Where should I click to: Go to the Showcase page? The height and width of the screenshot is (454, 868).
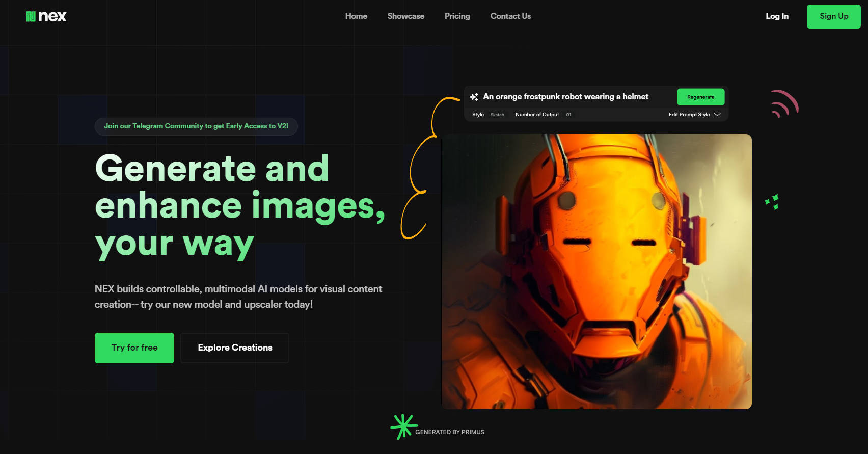pos(405,16)
